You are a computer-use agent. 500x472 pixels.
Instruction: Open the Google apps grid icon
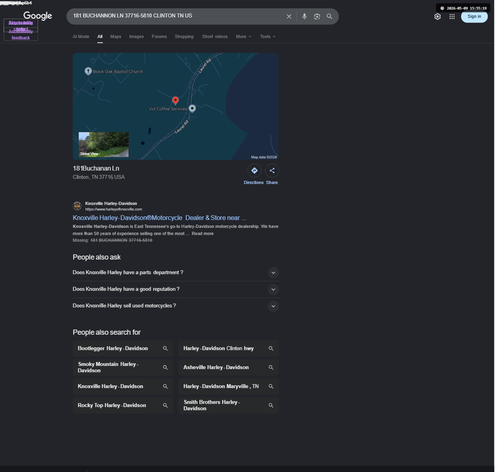click(452, 17)
